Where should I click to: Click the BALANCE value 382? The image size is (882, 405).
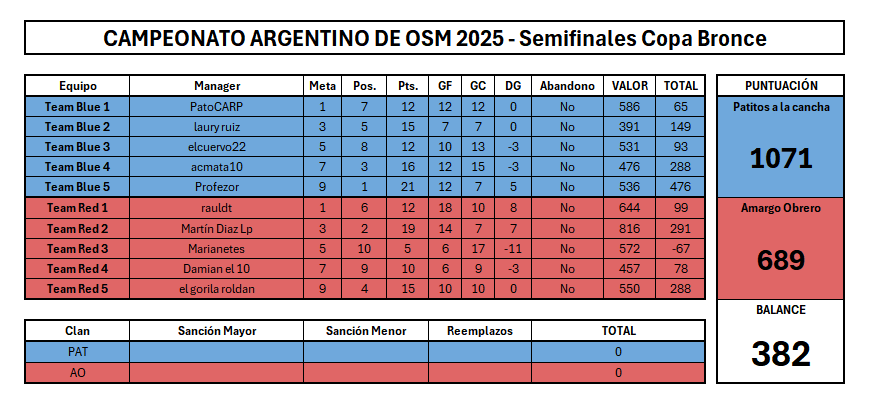[781, 354]
